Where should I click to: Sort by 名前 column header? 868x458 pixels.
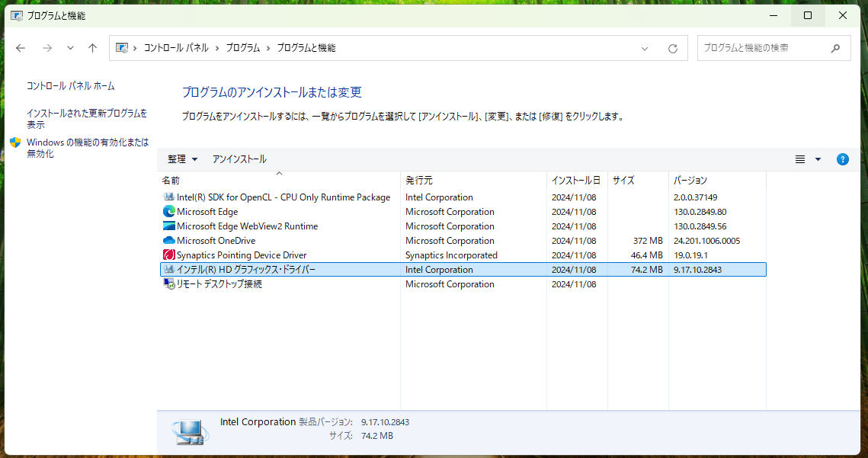click(280, 180)
